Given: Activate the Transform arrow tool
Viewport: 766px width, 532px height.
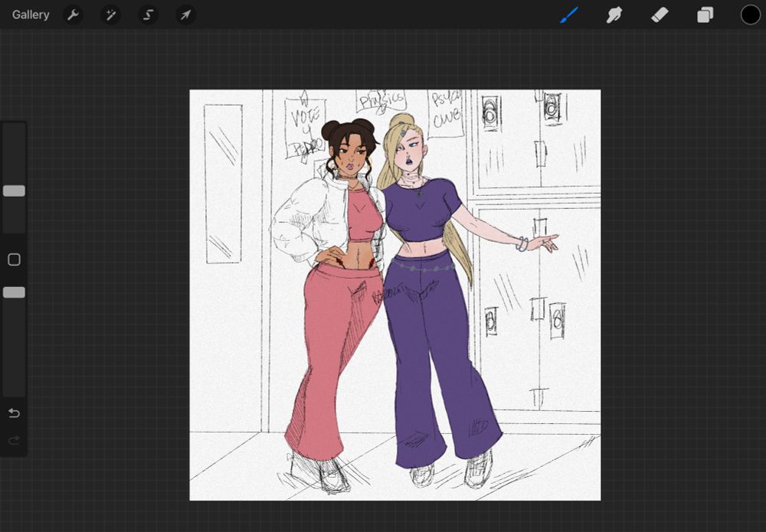Looking at the screenshot, I should point(185,15).
